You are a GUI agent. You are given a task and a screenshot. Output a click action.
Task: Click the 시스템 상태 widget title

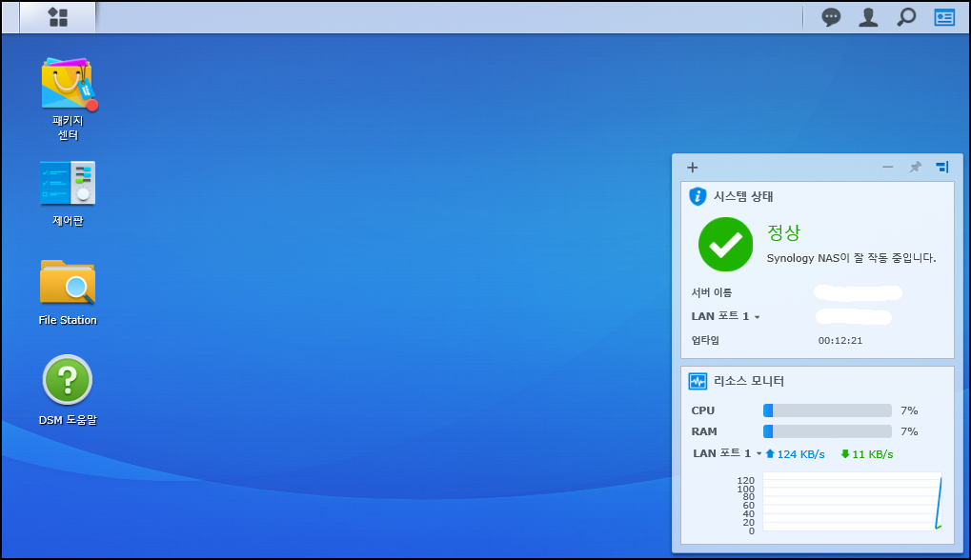[743, 197]
